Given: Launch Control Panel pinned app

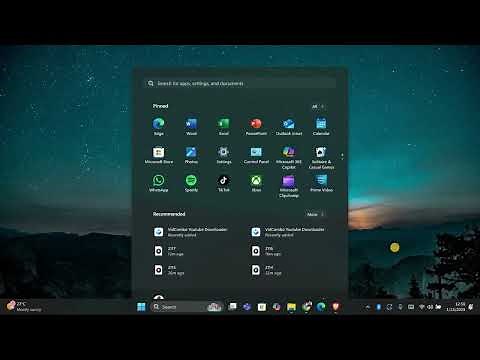Looking at the screenshot, I should click(x=256, y=155).
